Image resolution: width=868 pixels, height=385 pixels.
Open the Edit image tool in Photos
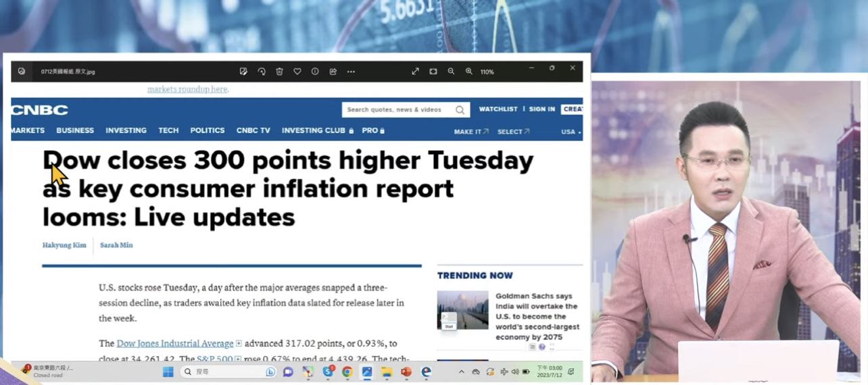tap(243, 72)
